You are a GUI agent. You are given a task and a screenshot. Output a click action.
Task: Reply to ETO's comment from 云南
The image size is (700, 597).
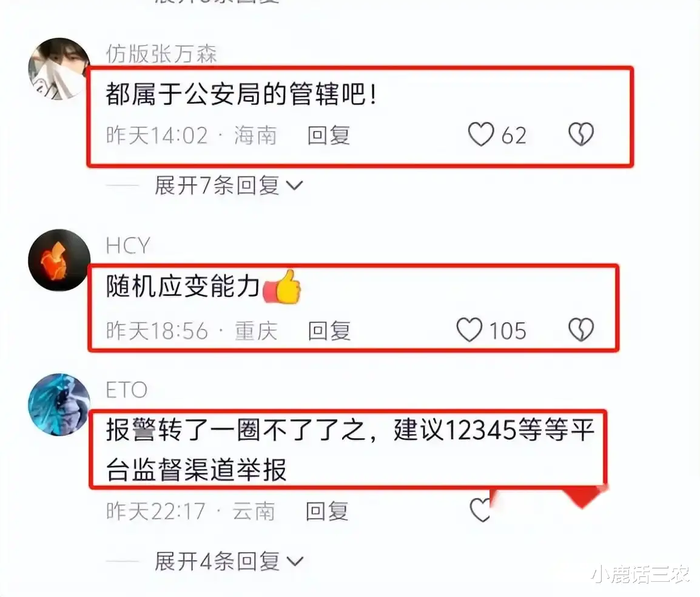coord(327,511)
